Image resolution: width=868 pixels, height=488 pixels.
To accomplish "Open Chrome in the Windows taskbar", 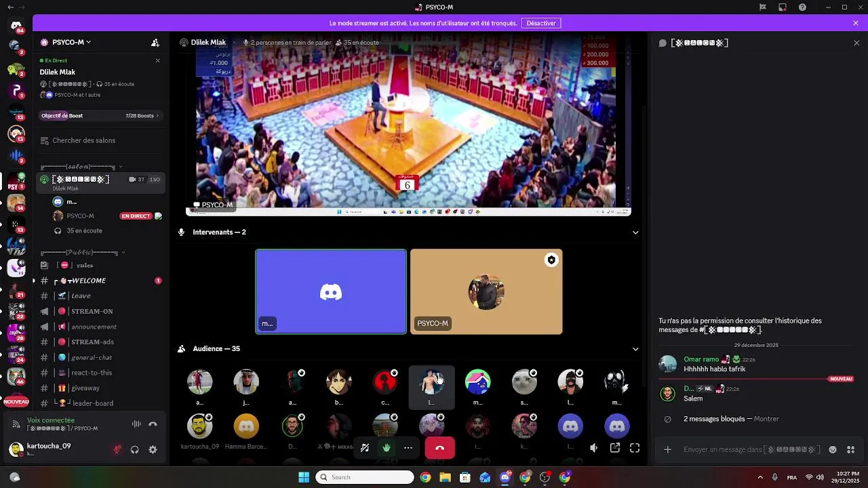I will pyautogui.click(x=425, y=477).
